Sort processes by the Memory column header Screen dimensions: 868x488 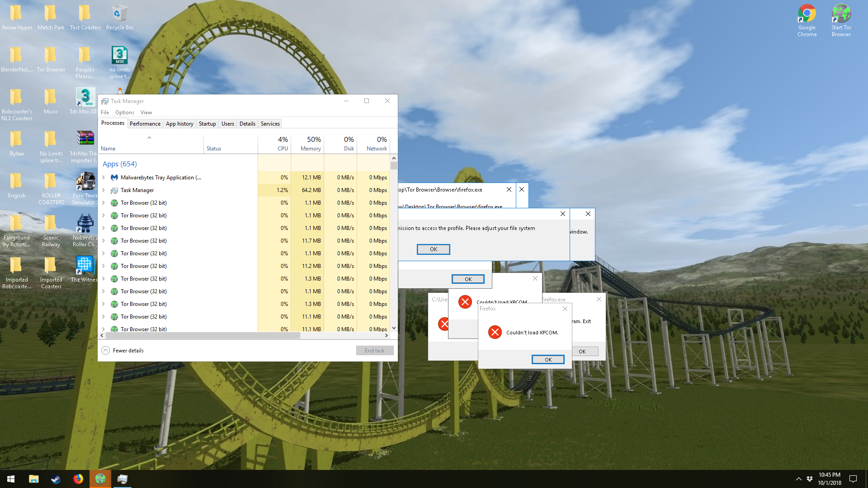click(x=310, y=144)
